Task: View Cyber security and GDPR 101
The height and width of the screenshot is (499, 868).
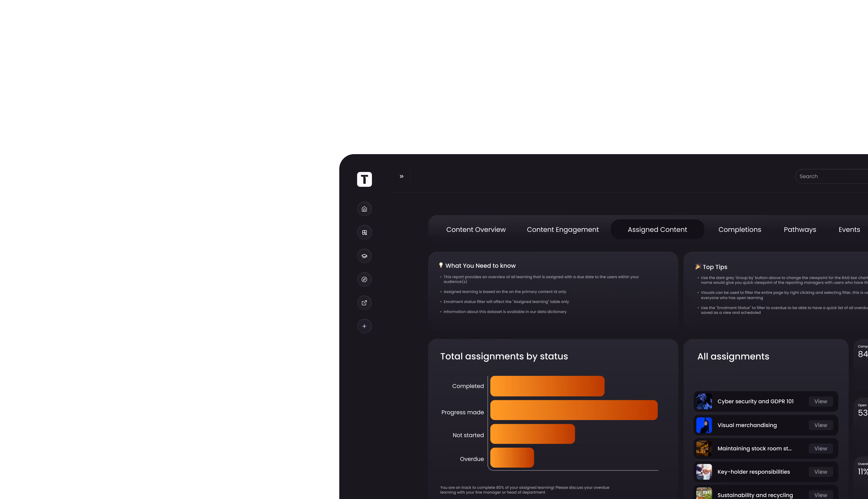Action: (820, 401)
